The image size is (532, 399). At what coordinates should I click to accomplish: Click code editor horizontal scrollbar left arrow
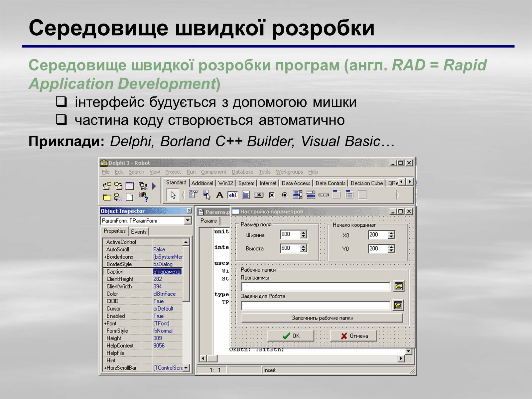point(202,359)
